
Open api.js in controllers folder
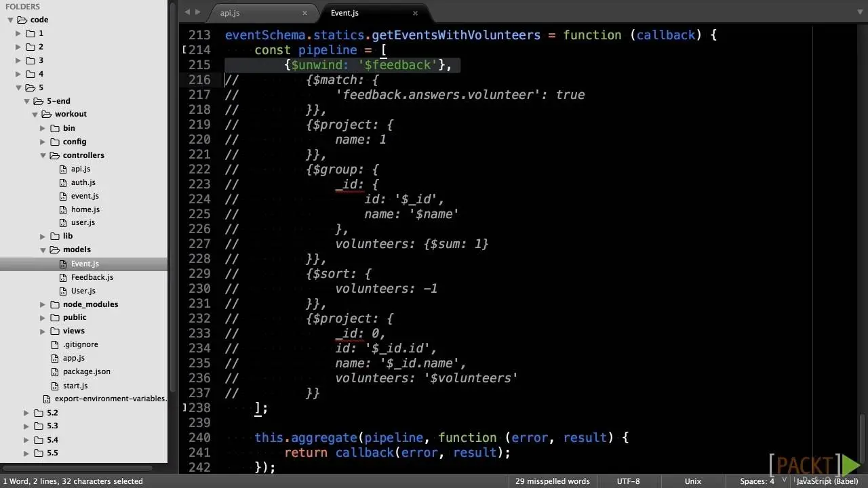point(81,169)
